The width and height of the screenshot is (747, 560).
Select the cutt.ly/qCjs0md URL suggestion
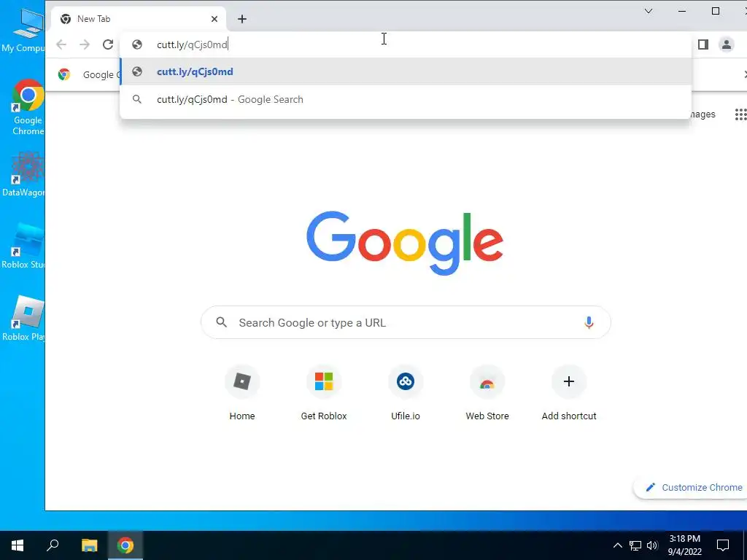[x=406, y=71]
